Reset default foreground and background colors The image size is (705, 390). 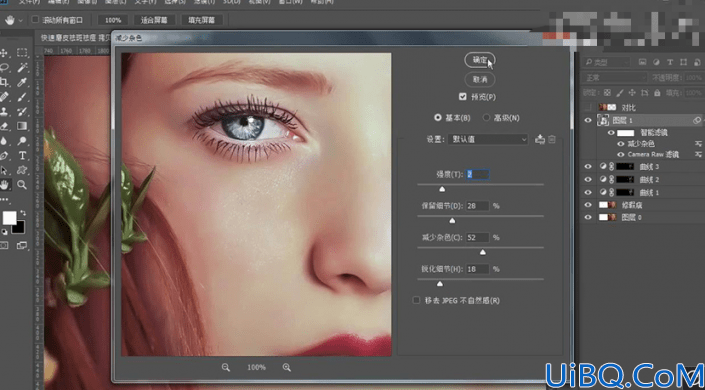[x=4, y=232]
